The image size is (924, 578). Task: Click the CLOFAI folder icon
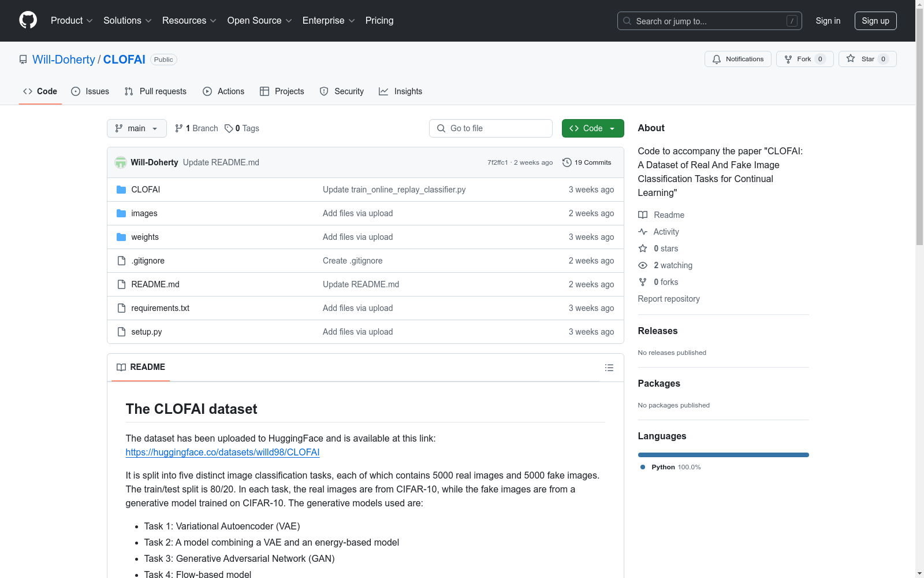[121, 190]
